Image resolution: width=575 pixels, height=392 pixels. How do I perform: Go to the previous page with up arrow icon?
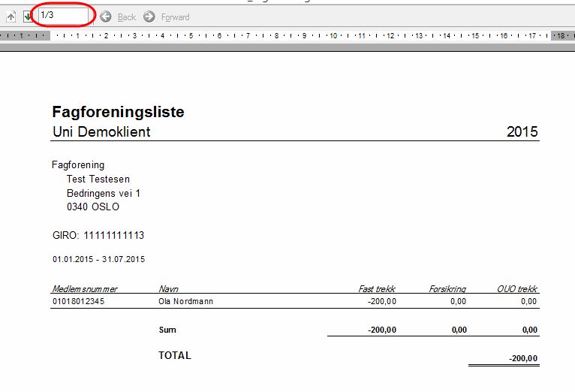click(x=11, y=17)
